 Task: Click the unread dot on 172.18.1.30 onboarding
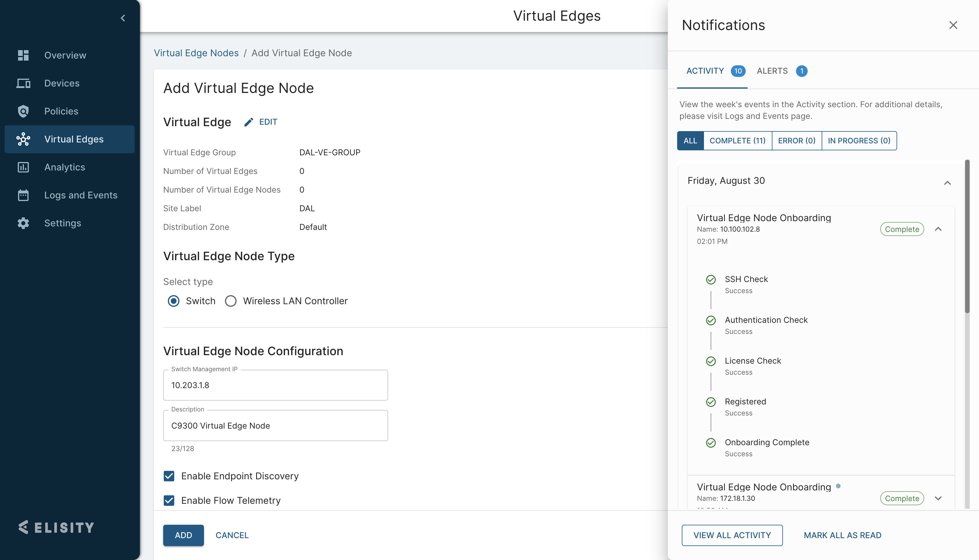[838, 486]
